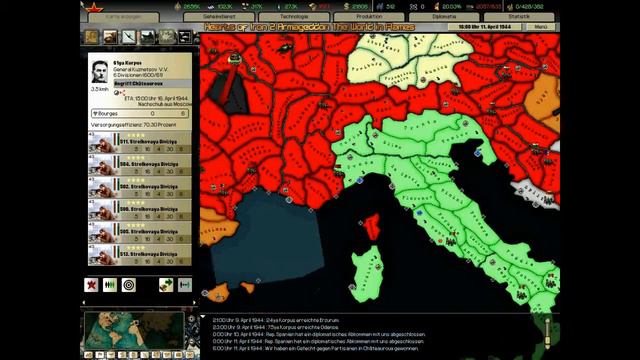Open the land units hot-button with helmet
Viewport: 640px width, 360px height.
pyautogui.click(x=110, y=37)
